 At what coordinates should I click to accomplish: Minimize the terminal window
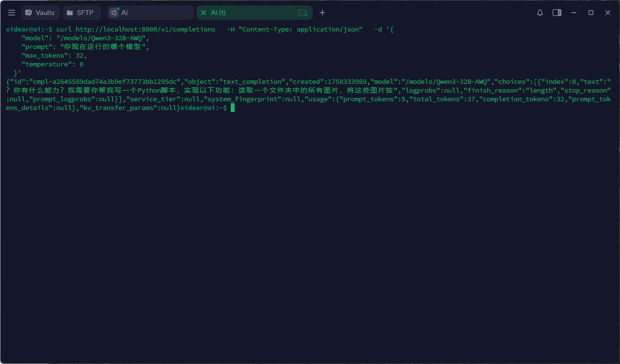(574, 13)
